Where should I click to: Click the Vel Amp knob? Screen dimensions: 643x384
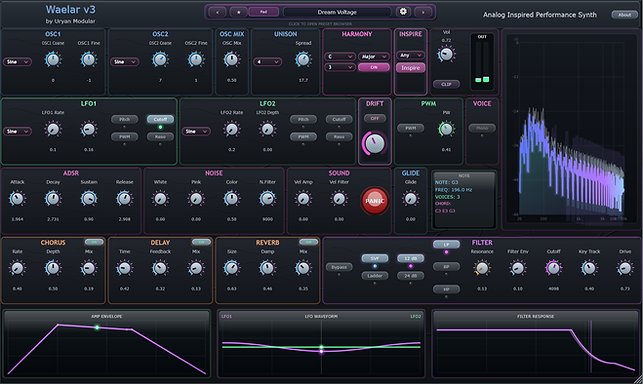click(303, 199)
